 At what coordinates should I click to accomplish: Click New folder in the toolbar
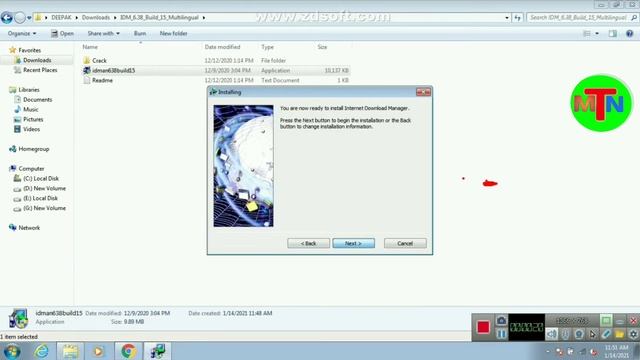tap(173, 33)
